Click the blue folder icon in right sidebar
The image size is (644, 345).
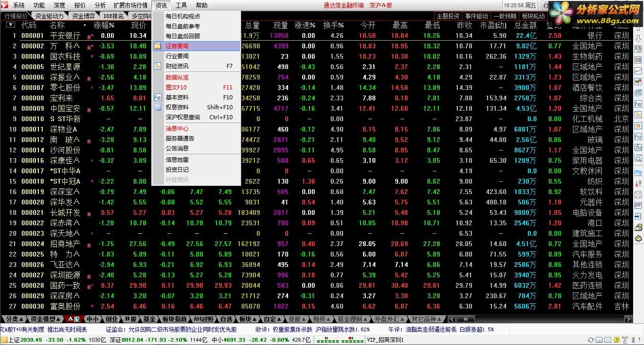coord(638,173)
